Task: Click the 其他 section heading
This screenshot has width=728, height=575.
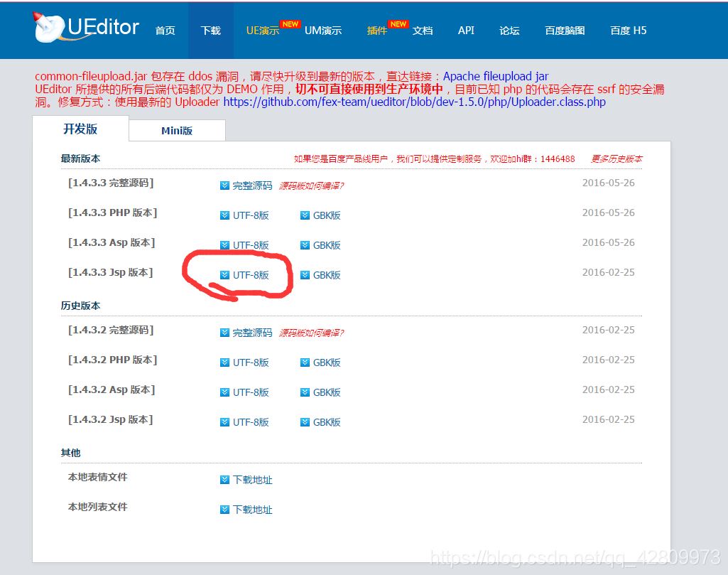Action: pos(70,453)
